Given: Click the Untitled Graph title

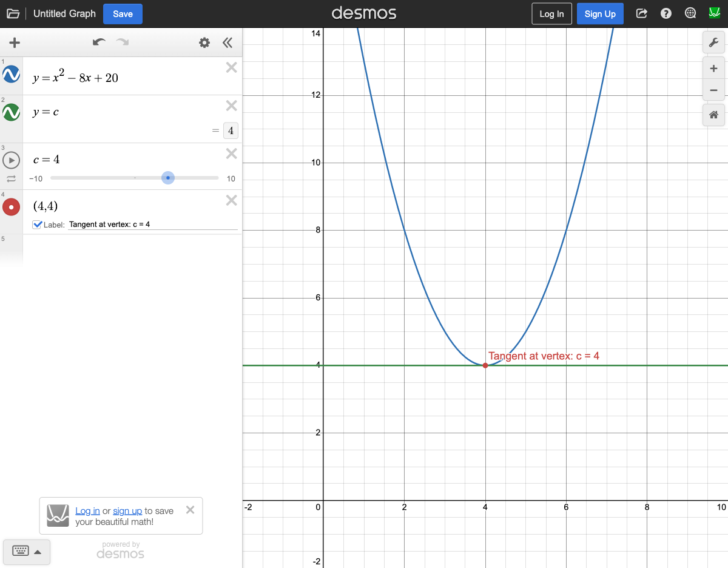Looking at the screenshot, I should tap(64, 13).
